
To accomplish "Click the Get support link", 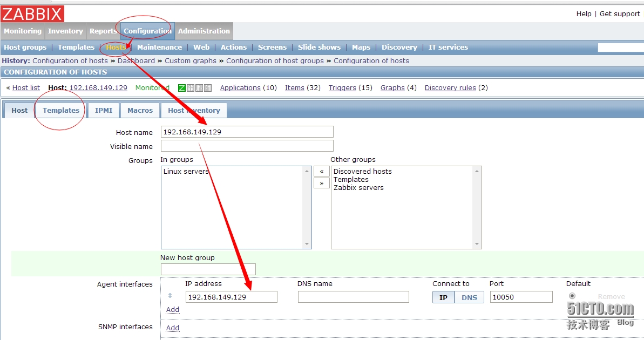I will click(620, 14).
